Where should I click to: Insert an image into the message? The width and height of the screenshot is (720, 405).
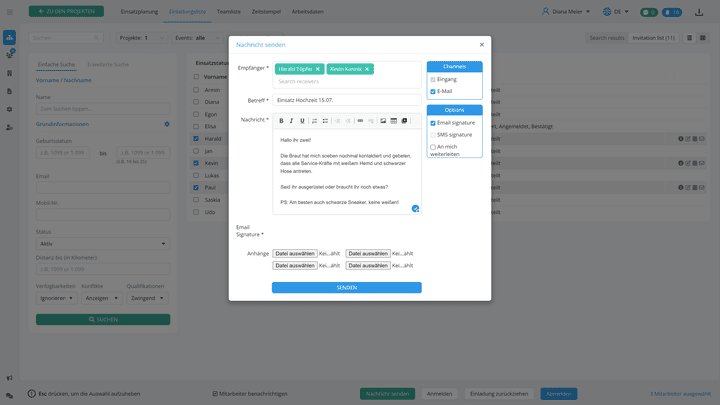pyautogui.click(x=382, y=121)
